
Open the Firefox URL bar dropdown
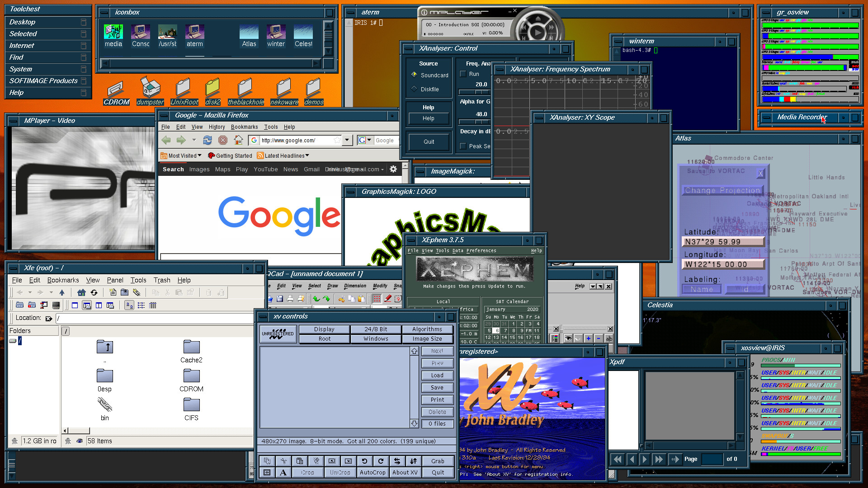pos(347,141)
